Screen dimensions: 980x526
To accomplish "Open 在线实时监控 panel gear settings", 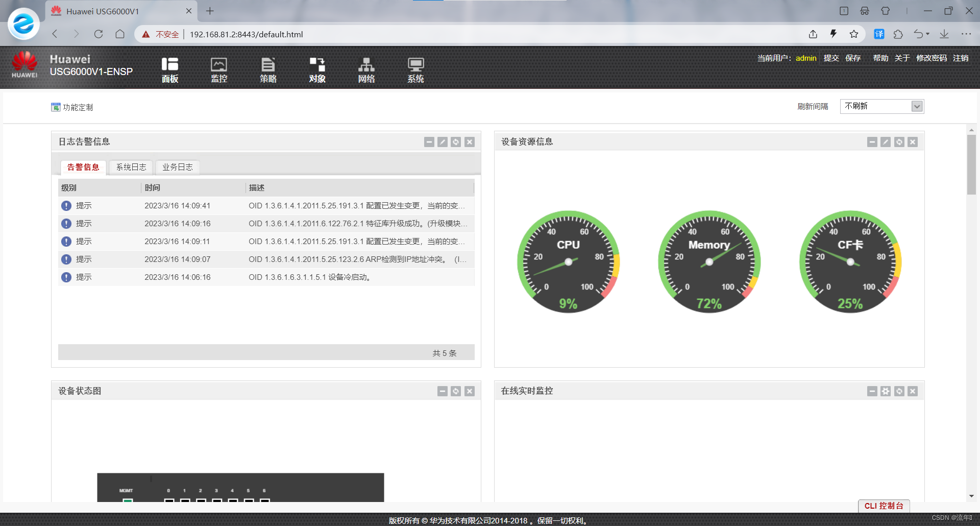I will (x=886, y=391).
